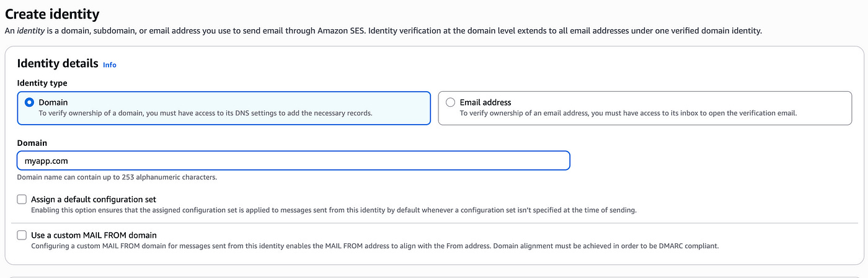Click the Identity type label
This screenshot has width=868, height=278.
(42, 83)
